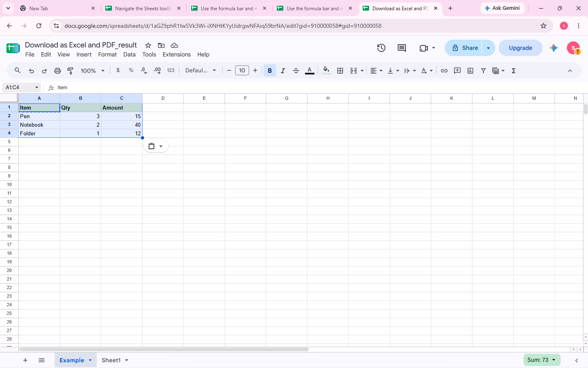This screenshot has width=588, height=368.
Task: Toggle strikethrough formatting
Action: point(296,71)
